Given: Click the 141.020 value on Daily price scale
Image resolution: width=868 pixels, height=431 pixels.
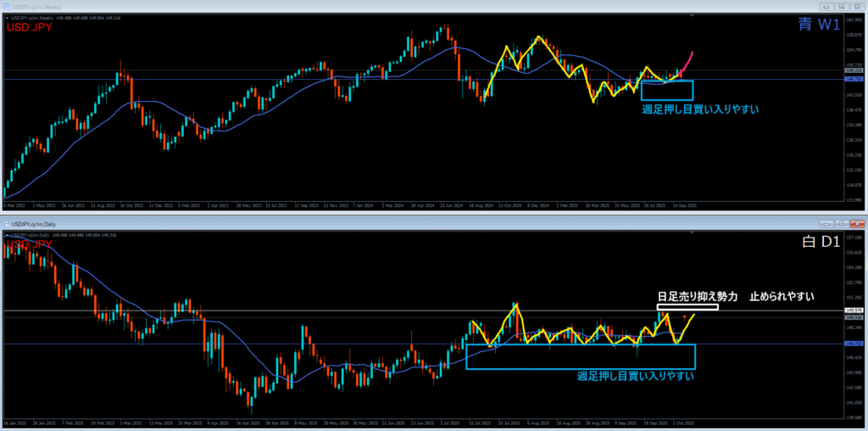Looking at the screenshot, I should pyautogui.click(x=854, y=403).
